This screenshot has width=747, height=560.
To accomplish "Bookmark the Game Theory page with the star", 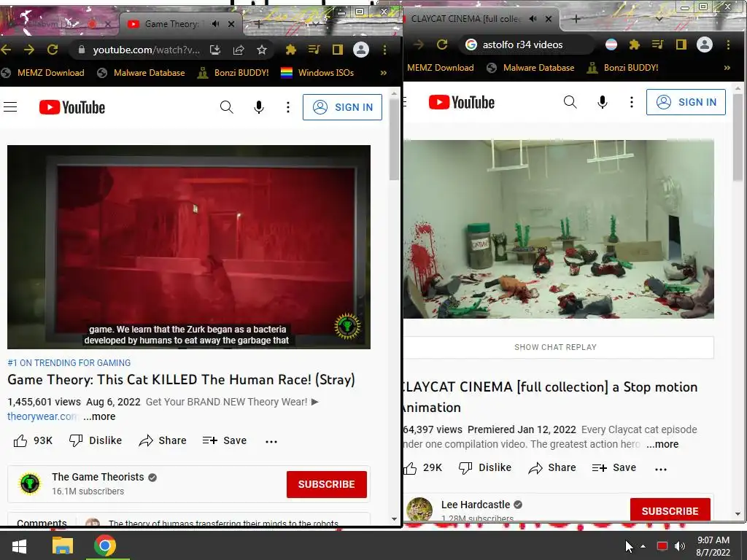I will click(262, 50).
